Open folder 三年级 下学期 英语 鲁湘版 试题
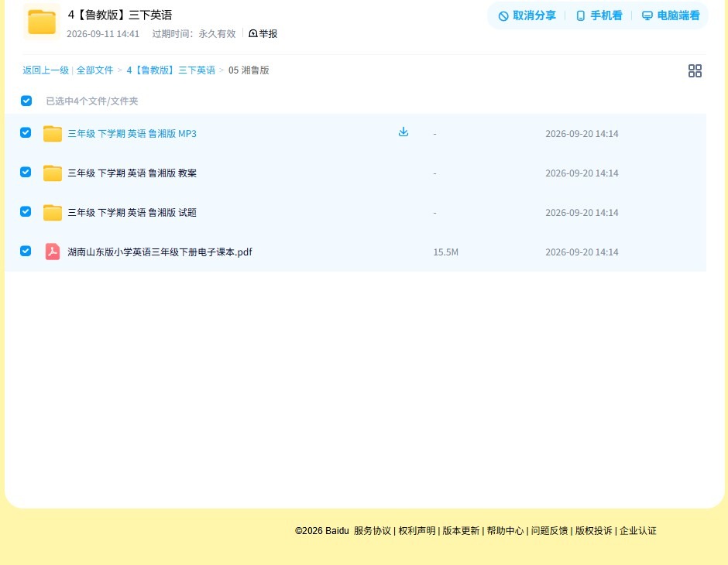This screenshot has height=565, width=728. point(132,212)
